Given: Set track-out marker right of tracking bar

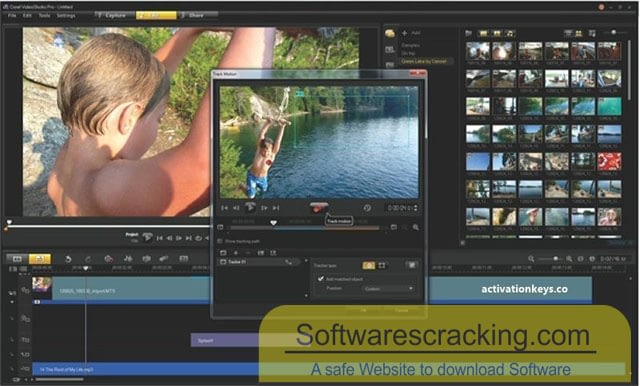Looking at the screenshot, I should (393, 227).
